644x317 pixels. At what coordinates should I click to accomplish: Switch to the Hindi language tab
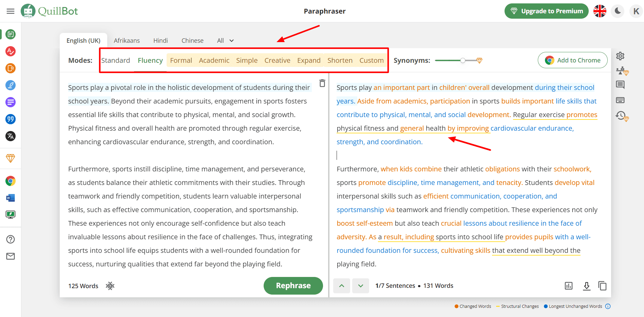pyautogui.click(x=160, y=41)
